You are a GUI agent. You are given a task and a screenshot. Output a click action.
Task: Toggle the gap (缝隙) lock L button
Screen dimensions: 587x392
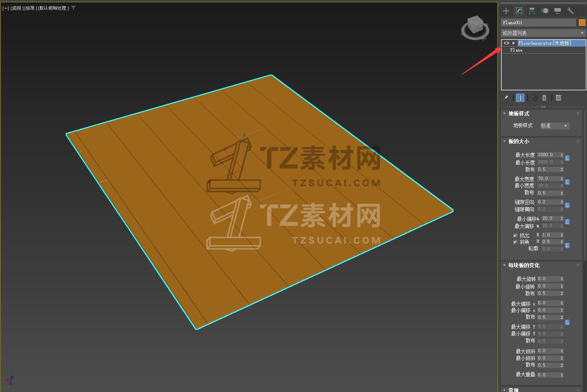[567, 205]
